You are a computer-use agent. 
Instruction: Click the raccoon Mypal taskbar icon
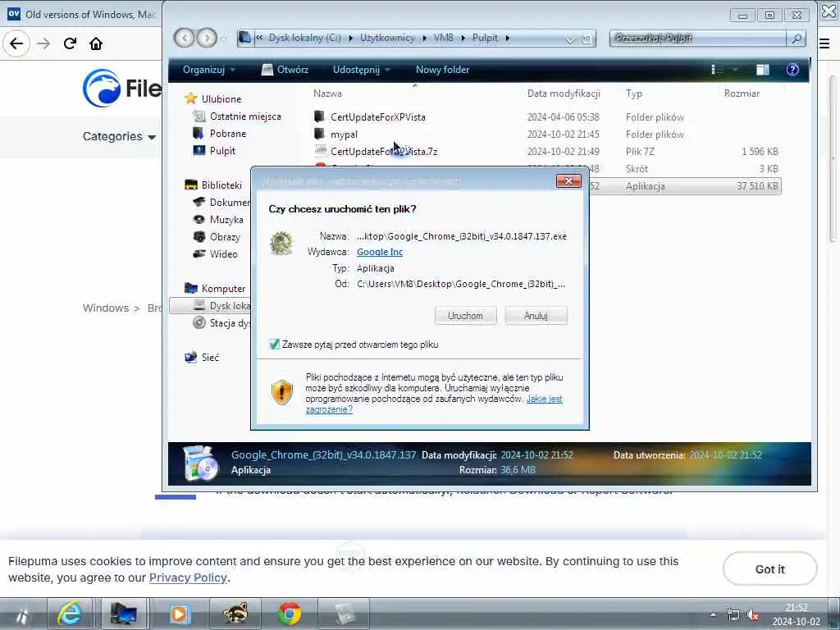pyautogui.click(x=235, y=614)
